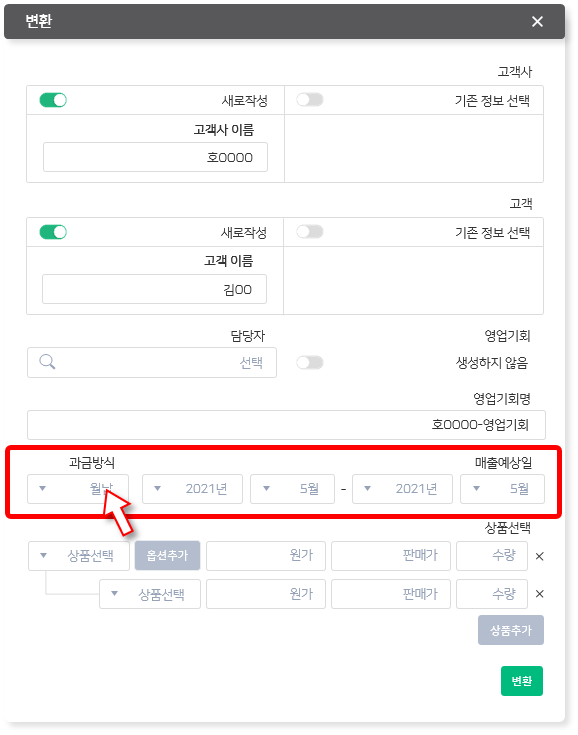Enable 기존 정보 선택 for 고객사
Viewport: 578px width, 735px height.
click(310, 99)
